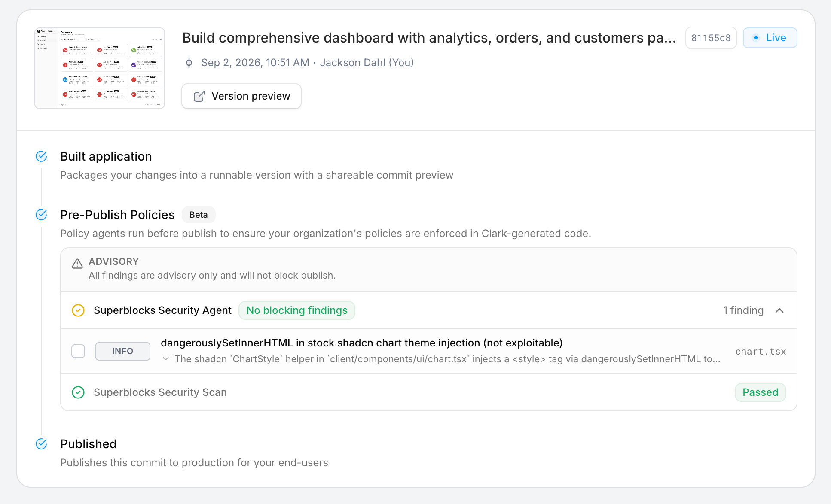The image size is (831, 504).
Task: Click the No blocking findings badge
Action: tap(297, 310)
